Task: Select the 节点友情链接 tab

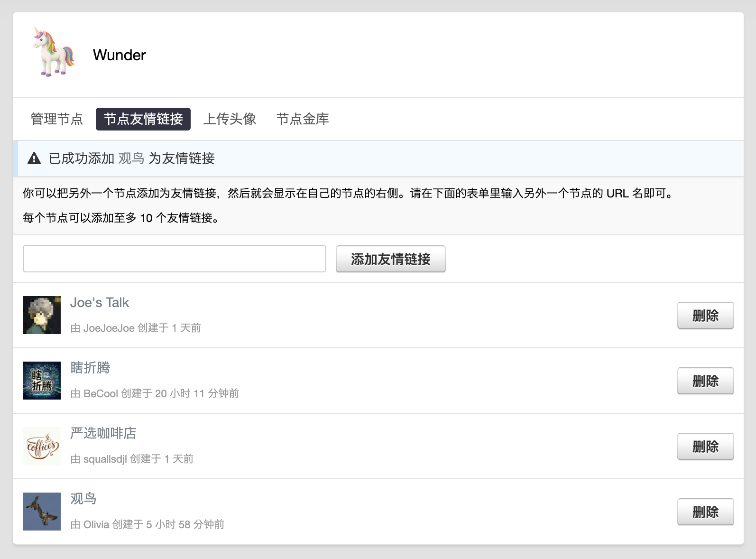Action: 143,119
